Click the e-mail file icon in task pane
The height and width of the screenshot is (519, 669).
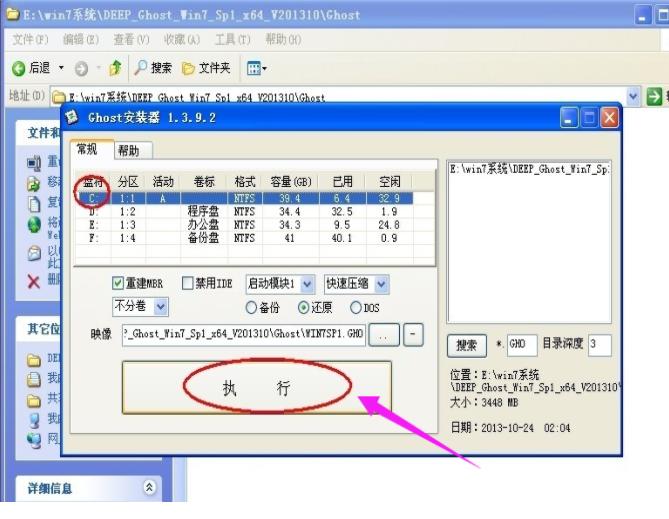(x=34, y=254)
